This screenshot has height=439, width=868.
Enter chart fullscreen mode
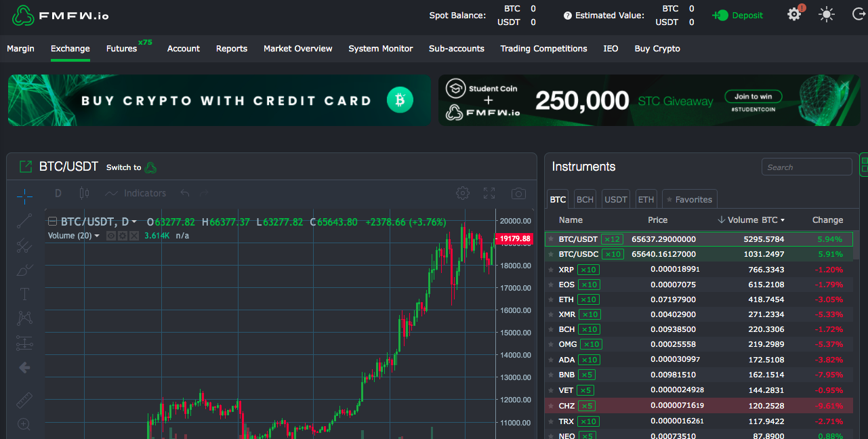coord(489,193)
